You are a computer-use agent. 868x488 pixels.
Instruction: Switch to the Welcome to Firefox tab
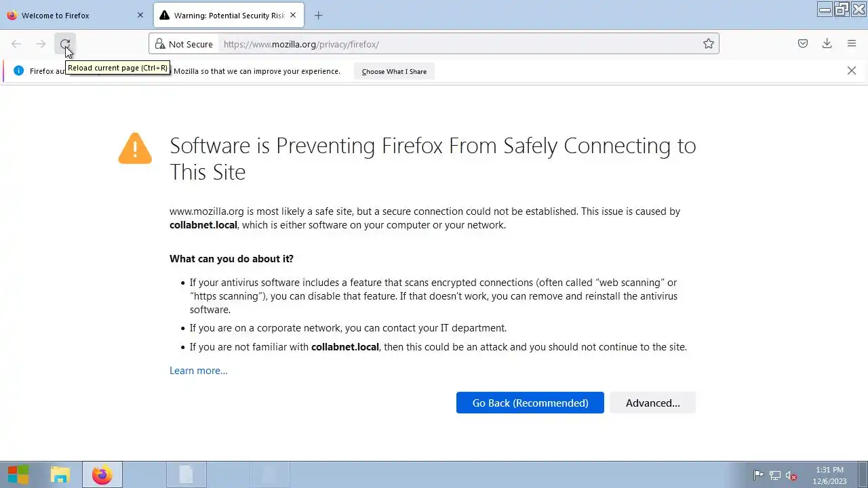pyautogui.click(x=68, y=15)
